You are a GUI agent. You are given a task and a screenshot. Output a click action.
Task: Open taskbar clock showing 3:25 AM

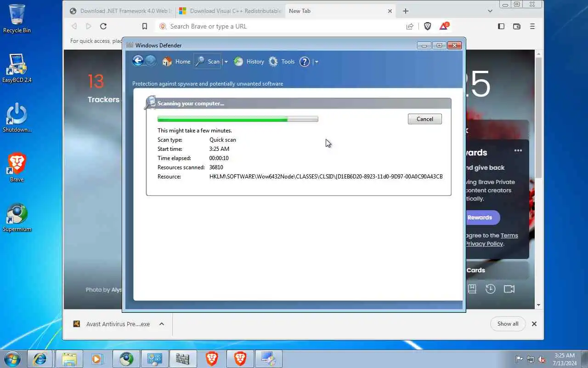pos(565,359)
